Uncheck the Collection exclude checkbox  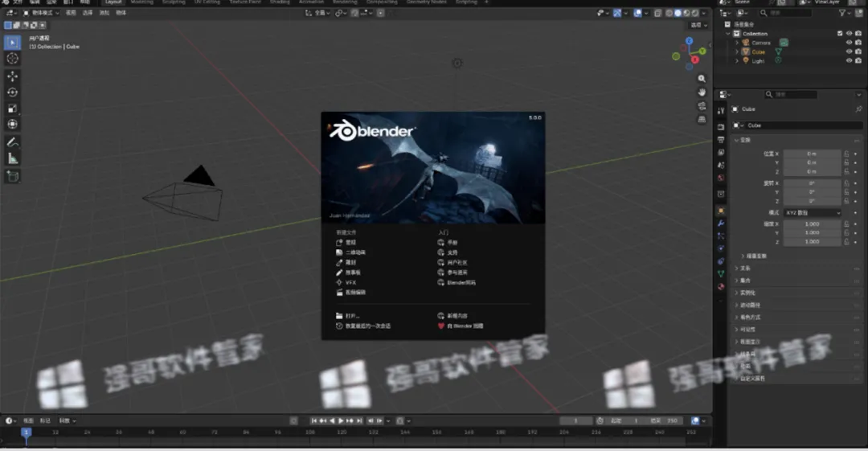coord(841,34)
